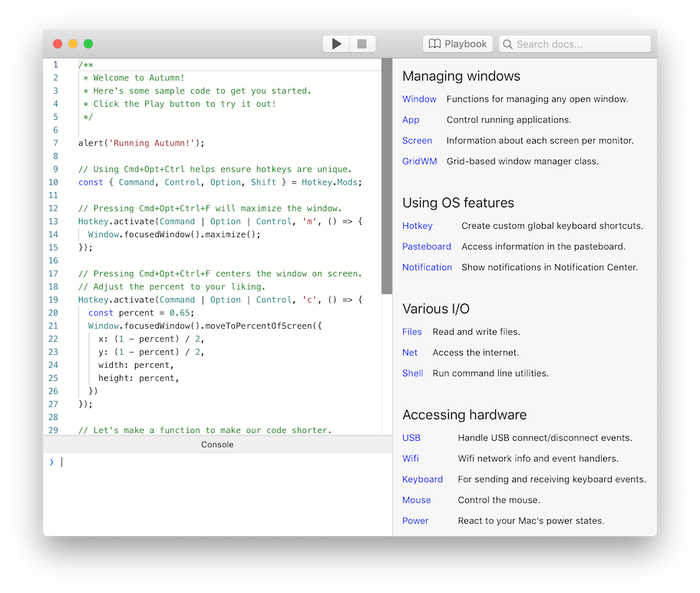Image resolution: width=700 pixels, height=593 pixels.
Task: Open the Screen documentation link
Action: (x=417, y=141)
